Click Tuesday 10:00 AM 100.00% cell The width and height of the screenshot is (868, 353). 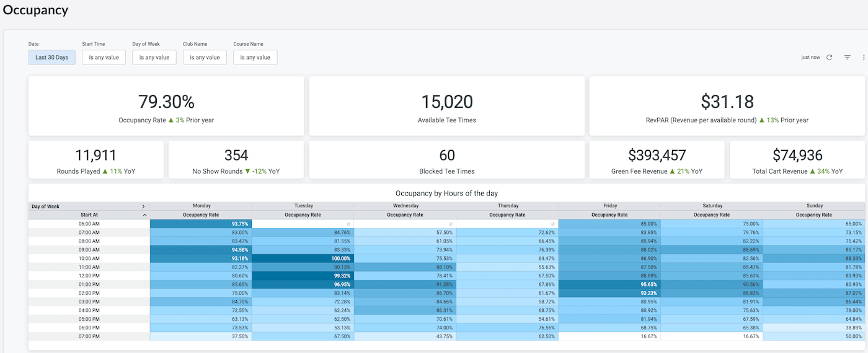[x=303, y=258]
